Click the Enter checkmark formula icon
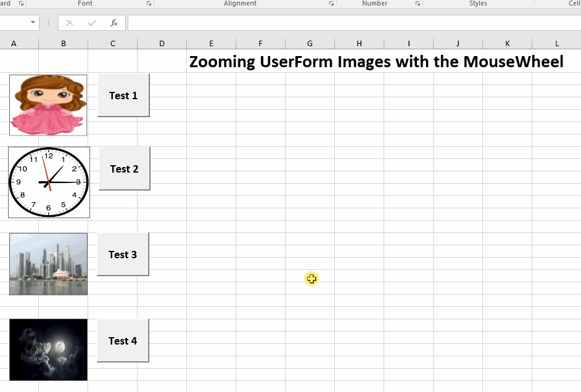 point(92,23)
